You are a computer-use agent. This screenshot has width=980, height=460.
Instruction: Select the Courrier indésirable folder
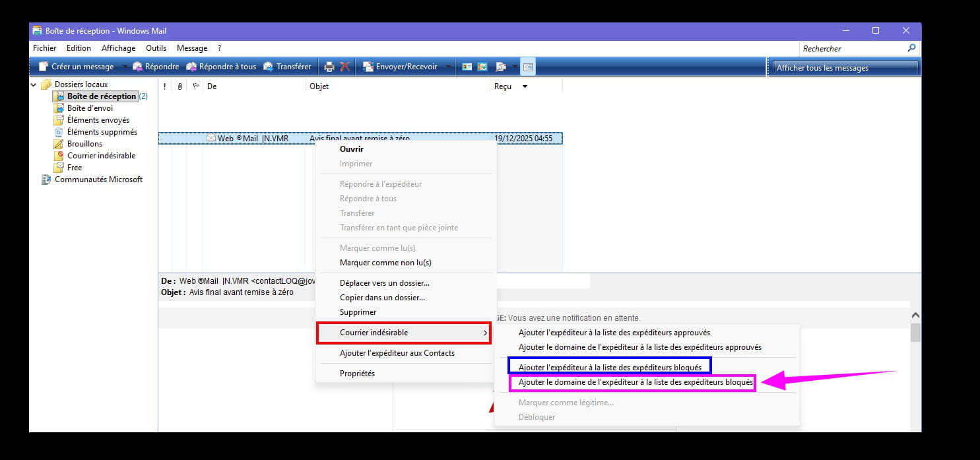pyautogui.click(x=101, y=156)
